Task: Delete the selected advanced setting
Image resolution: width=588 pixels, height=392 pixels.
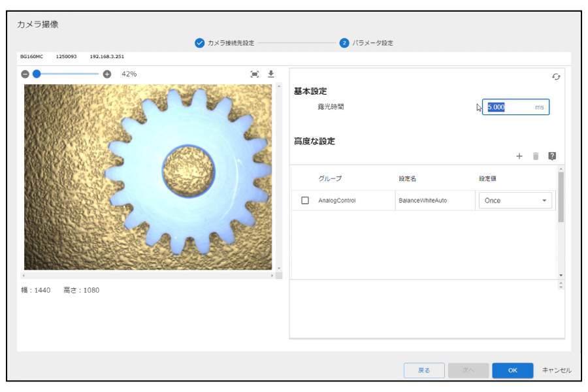Action: tap(536, 156)
